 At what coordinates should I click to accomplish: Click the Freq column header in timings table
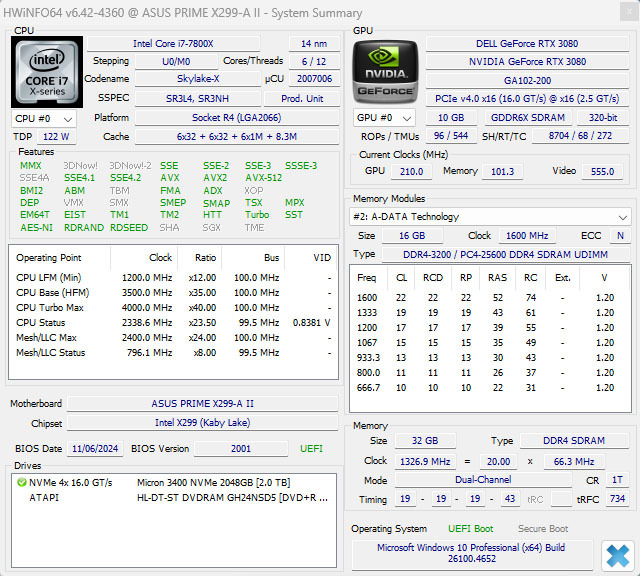[367, 278]
